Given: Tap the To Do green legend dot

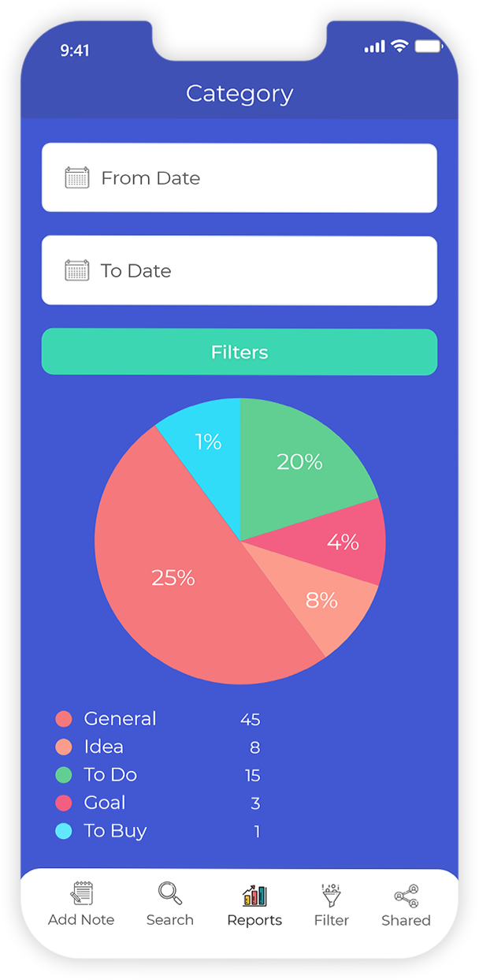Looking at the screenshot, I should pos(64,775).
